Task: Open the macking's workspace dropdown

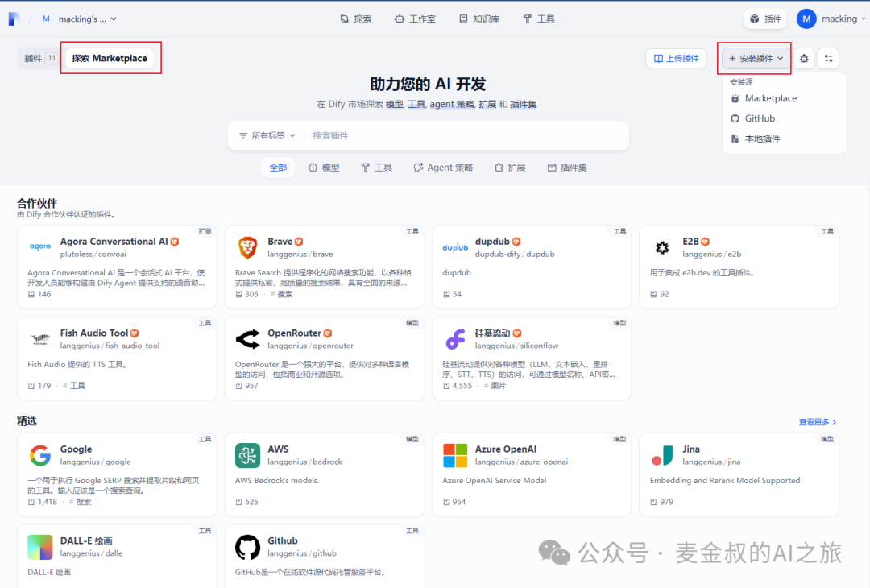Action: click(x=80, y=19)
